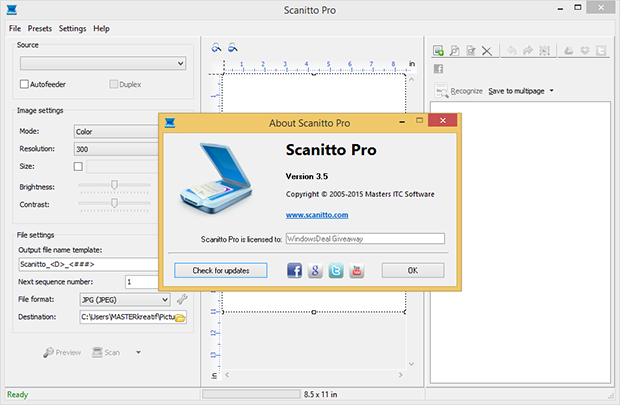The height and width of the screenshot is (405, 620).
Task: Click the scanner logo in About title bar
Action: pos(170,123)
